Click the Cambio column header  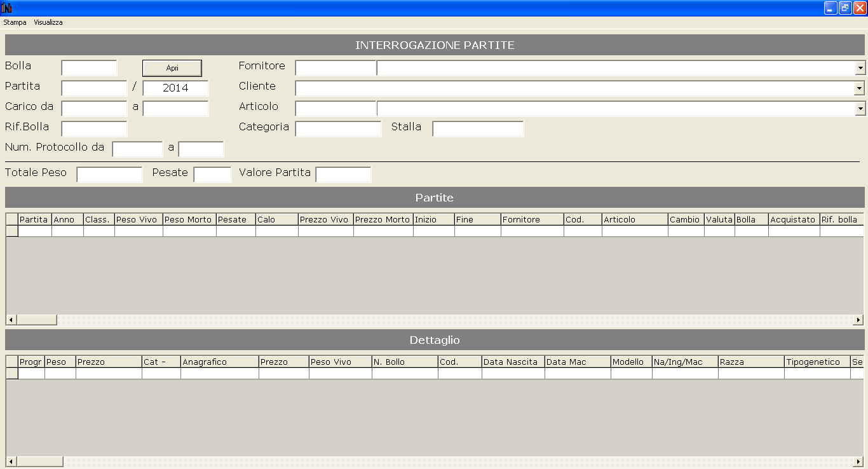(x=686, y=219)
